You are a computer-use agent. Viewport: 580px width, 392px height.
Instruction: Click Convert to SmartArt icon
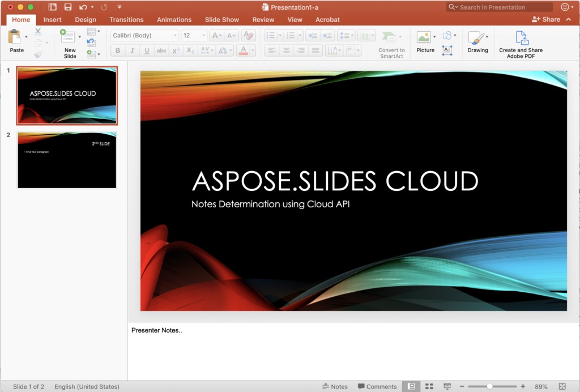[x=391, y=38]
